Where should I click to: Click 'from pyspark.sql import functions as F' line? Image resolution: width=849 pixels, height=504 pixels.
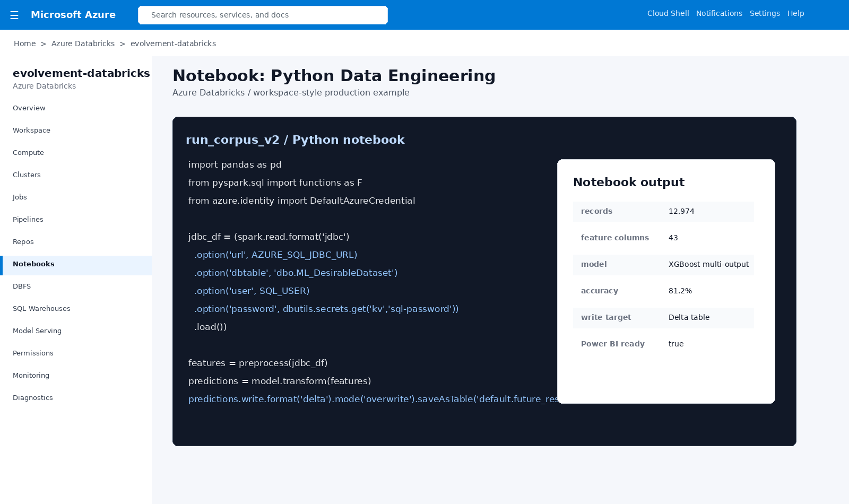point(275,183)
